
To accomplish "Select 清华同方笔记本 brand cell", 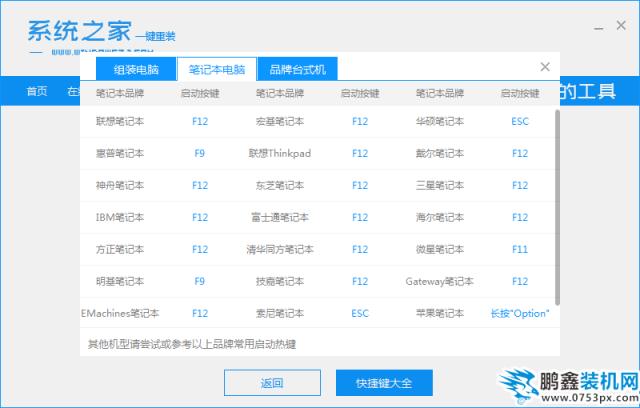I will (x=280, y=249).
